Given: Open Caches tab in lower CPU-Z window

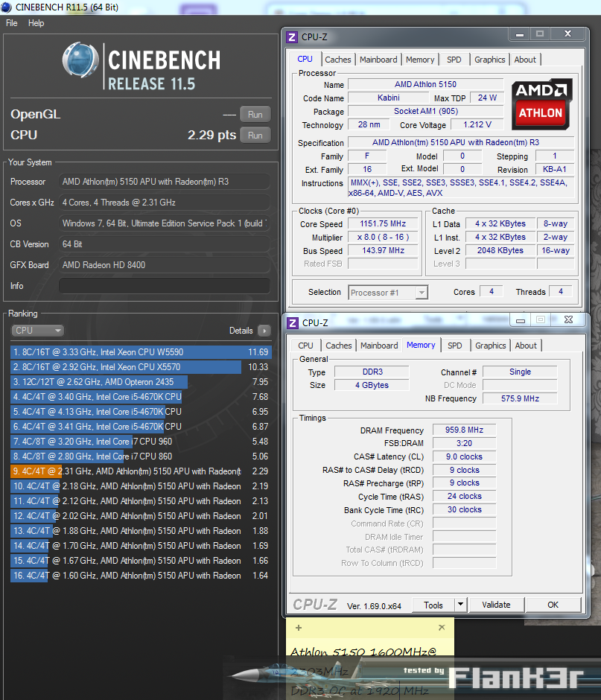Looking at the screenshot, I should coord(339,346).
